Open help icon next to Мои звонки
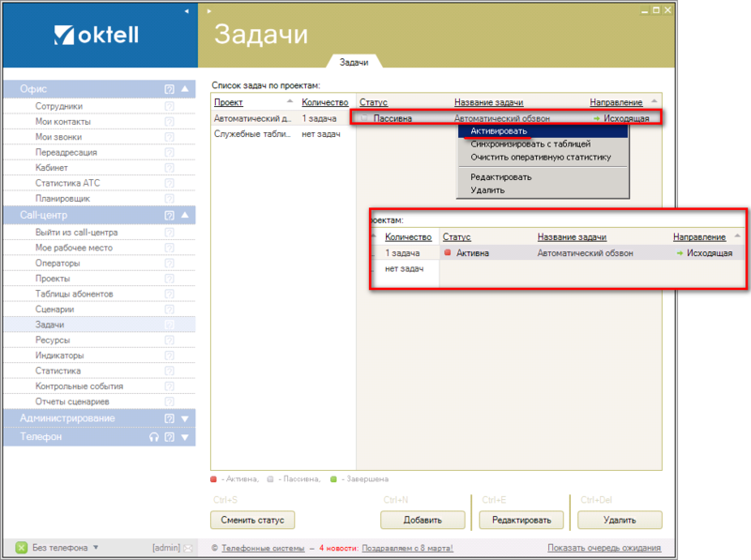Screen dimensions: 751x560 170,137
